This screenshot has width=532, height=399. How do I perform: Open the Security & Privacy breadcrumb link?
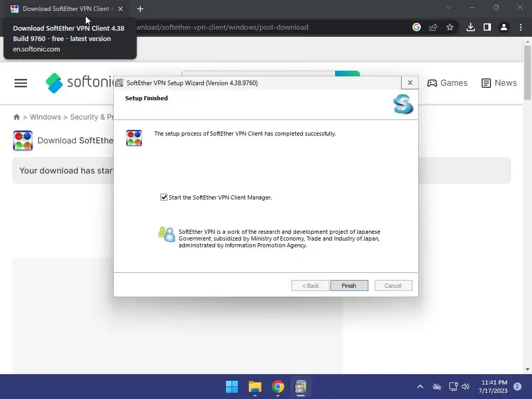[91, 117]
